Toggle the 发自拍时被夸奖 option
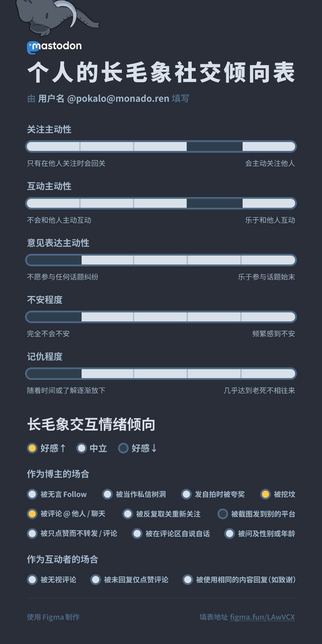 click(187, 494)
